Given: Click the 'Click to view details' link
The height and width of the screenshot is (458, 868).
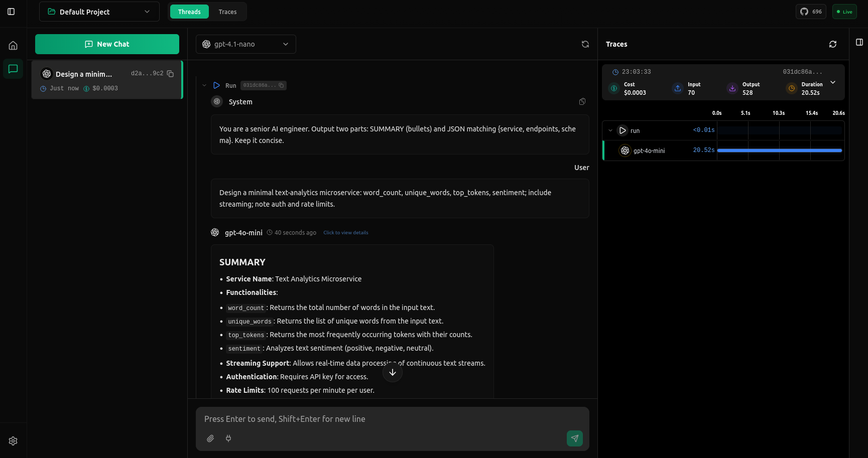Looking at the screenshot, I should (x=345, y=233).
